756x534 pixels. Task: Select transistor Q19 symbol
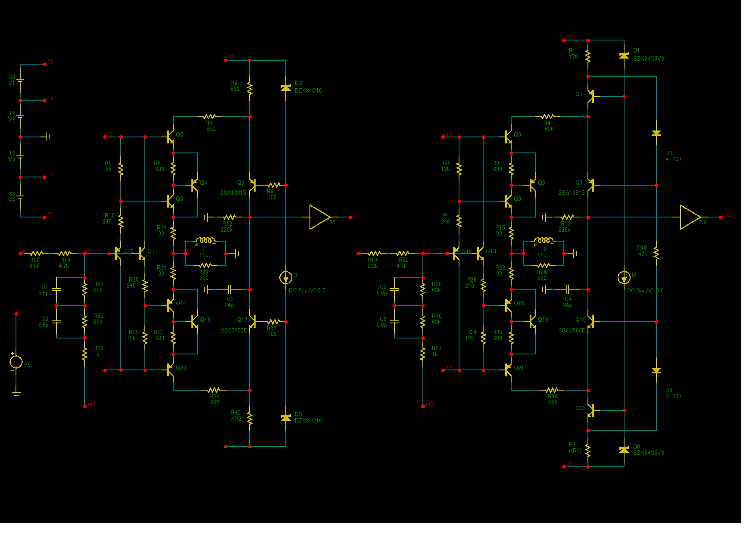point(591,322)
